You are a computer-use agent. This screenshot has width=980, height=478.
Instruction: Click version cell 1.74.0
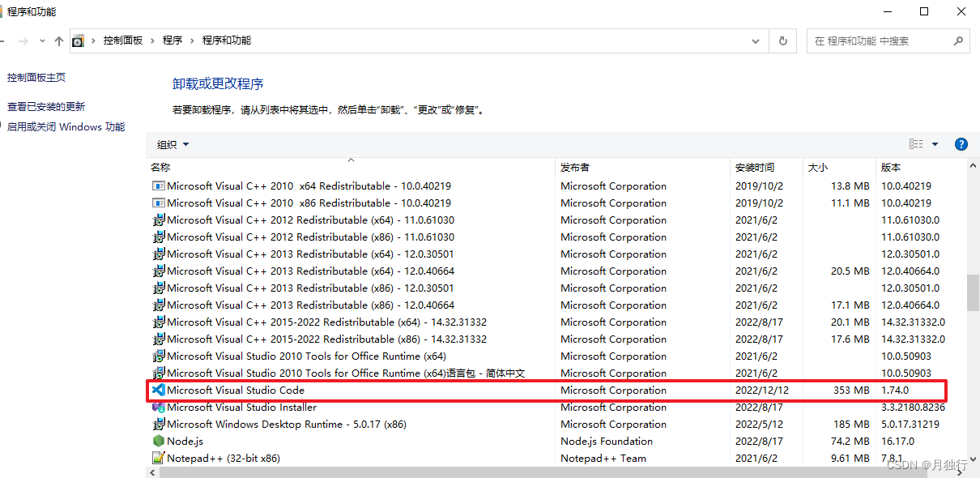pos(895,391)
